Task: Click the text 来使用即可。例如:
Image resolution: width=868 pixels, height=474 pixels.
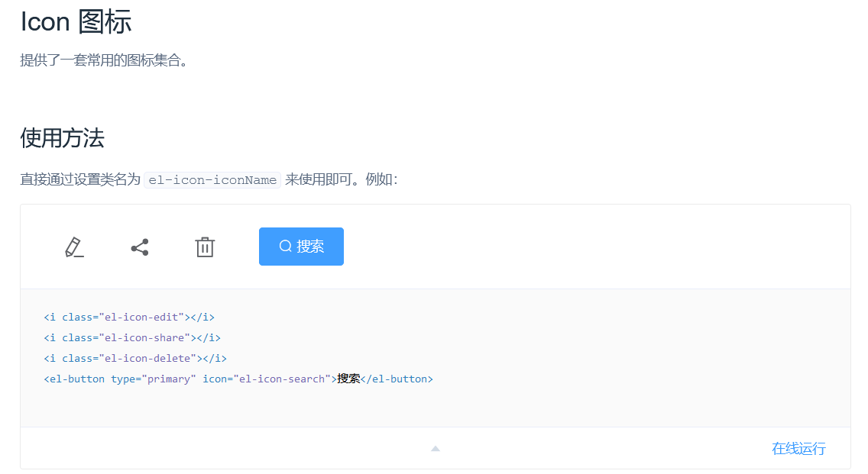Action: (341, 180)
